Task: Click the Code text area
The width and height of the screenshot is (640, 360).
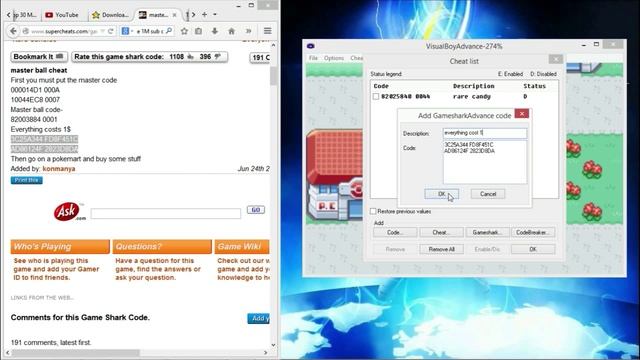Action: 485,162
